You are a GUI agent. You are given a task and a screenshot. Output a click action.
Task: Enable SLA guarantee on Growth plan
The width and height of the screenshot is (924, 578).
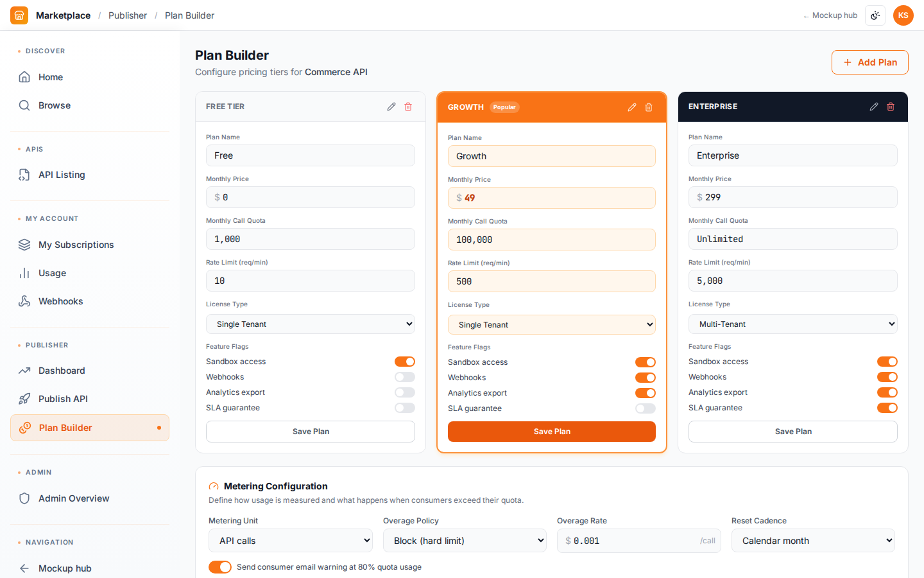click(646, 408)
